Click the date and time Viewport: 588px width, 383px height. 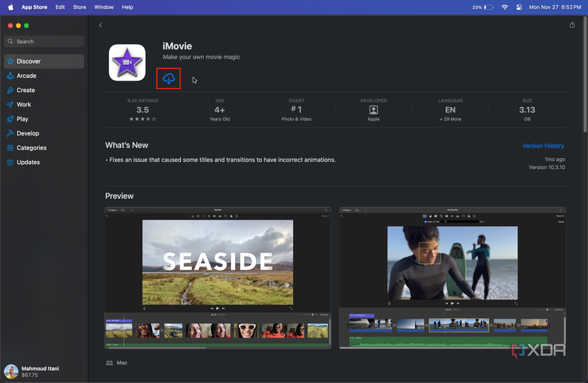[555, 7]
